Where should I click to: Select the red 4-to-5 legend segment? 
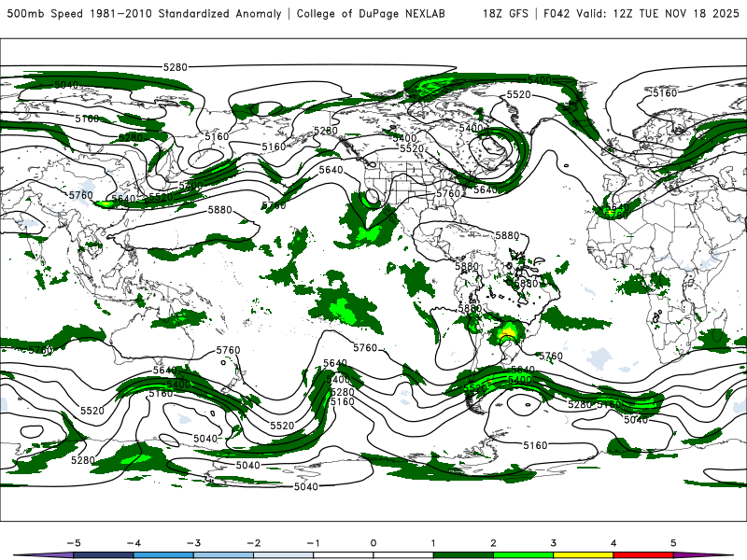pyautogui.click(x=643, y=555)
